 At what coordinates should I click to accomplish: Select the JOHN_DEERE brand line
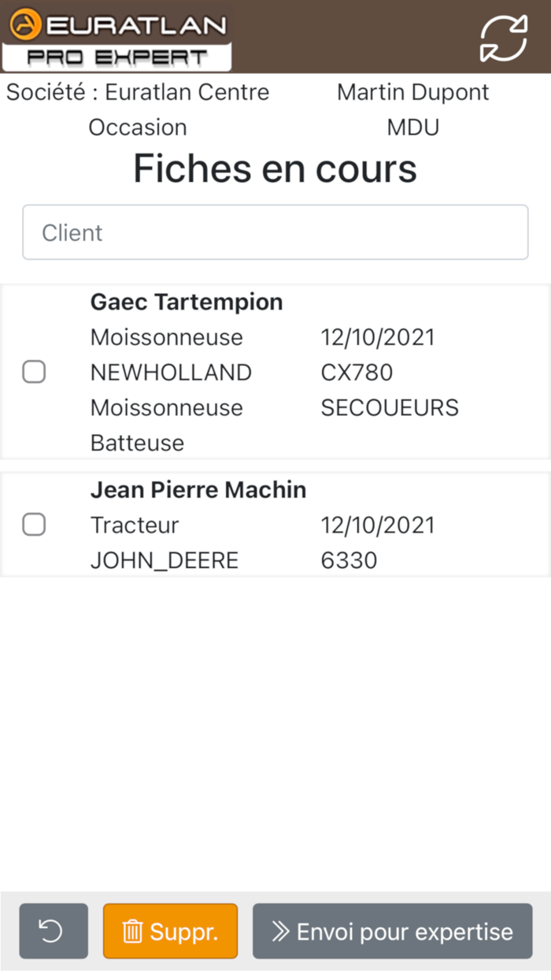click(165, 561)
